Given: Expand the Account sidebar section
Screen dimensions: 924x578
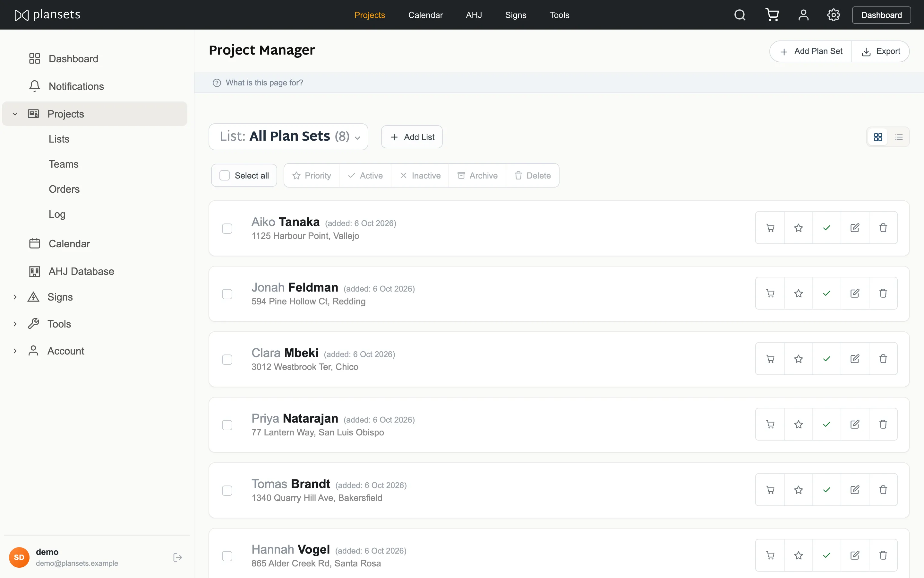Looking at the screenshot, I should click(15, 351).
